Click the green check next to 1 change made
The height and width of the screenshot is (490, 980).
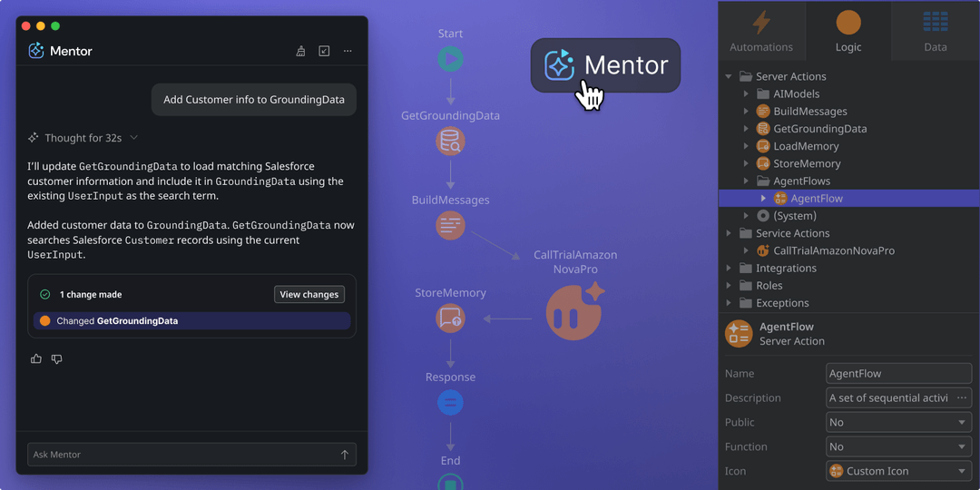45,294
